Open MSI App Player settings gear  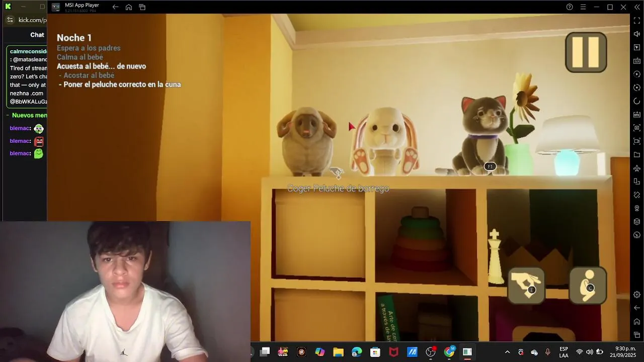(x=637, y=295)
